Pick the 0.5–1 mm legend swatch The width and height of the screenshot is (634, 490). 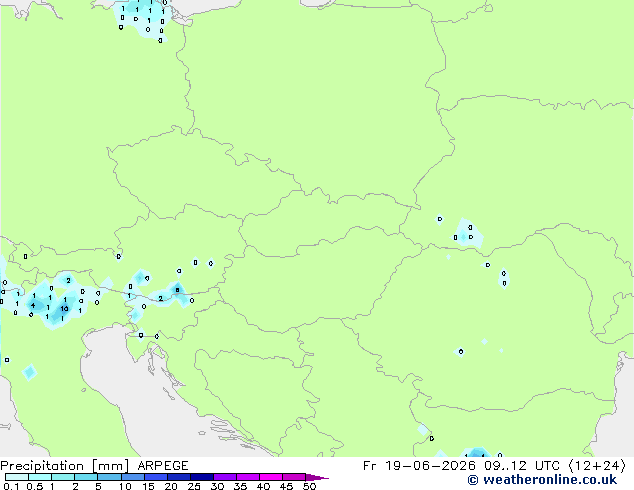[40, 477]
